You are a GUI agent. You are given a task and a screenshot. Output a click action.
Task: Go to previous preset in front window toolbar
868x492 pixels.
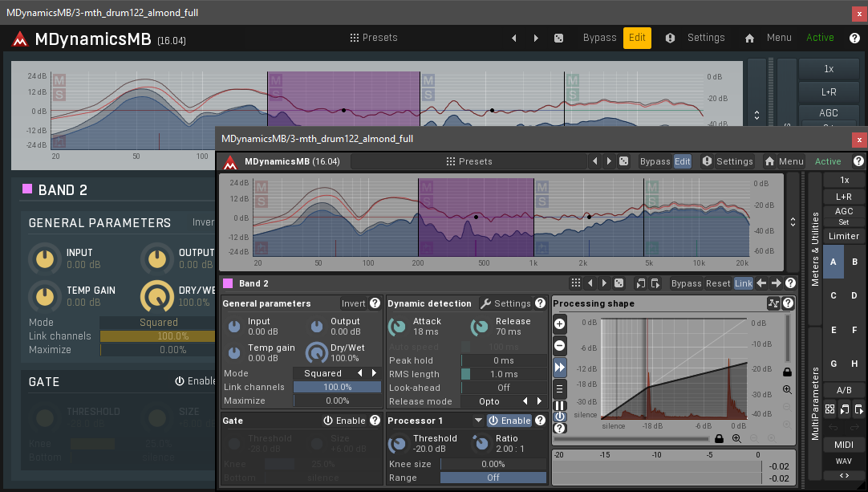595,161
